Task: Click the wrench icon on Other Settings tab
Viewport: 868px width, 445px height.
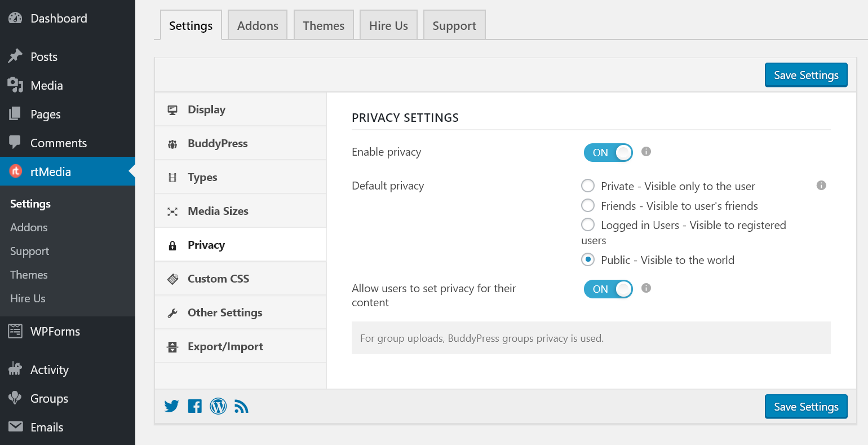Action: [172, 312]
